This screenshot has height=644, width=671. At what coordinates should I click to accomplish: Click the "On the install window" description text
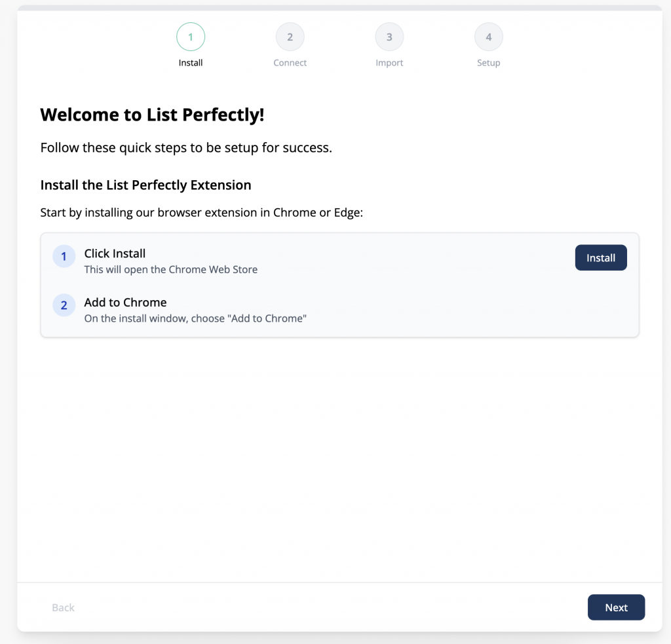[195, 318]
